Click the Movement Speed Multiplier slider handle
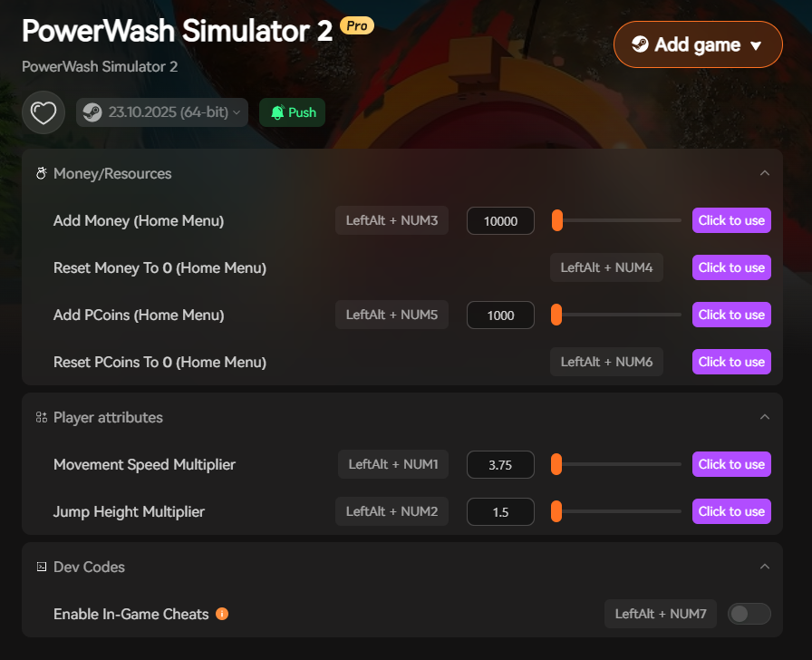This screenshot has width=812, height=660. (x=556, y=464)
